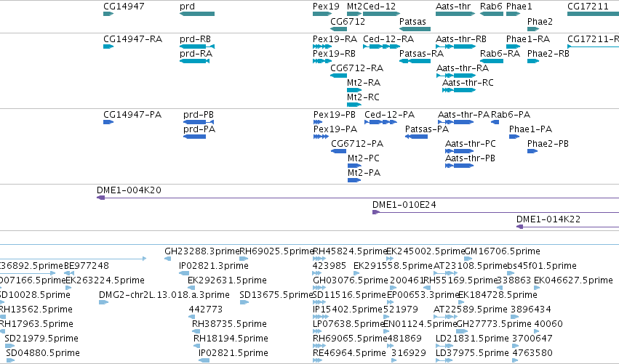Open the Pex19 gene label
Screen dimensions: 619x364
coord(326,7)
